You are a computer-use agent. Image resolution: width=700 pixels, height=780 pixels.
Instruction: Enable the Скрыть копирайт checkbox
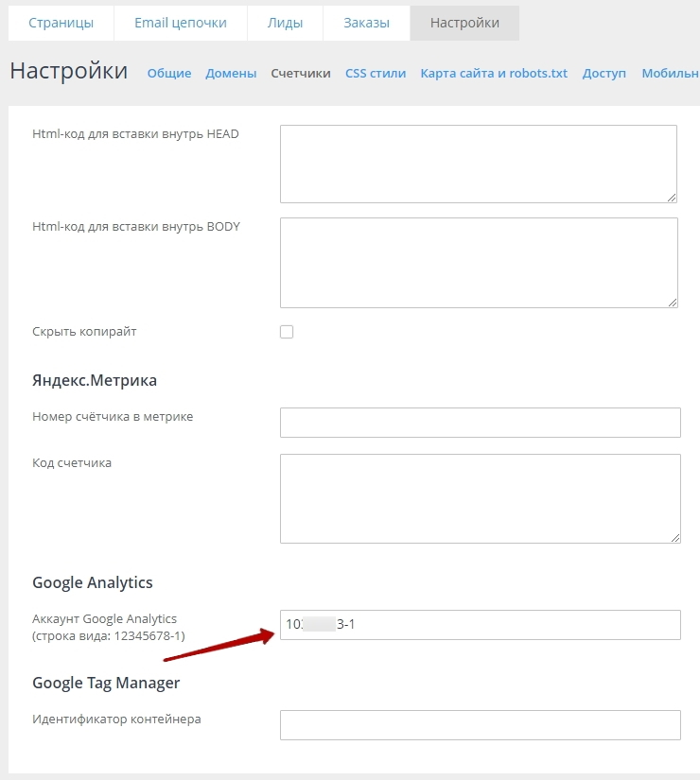point(287,332)
